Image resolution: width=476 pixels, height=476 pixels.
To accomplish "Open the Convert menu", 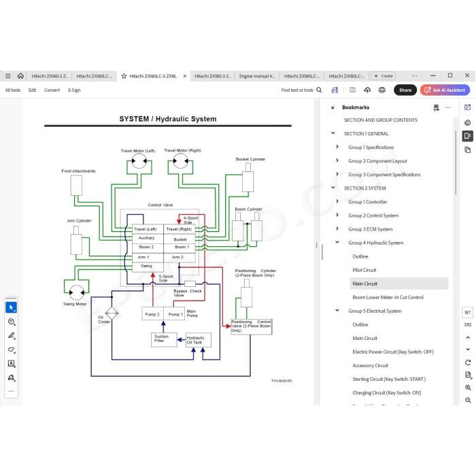I will tap(52, 90).
